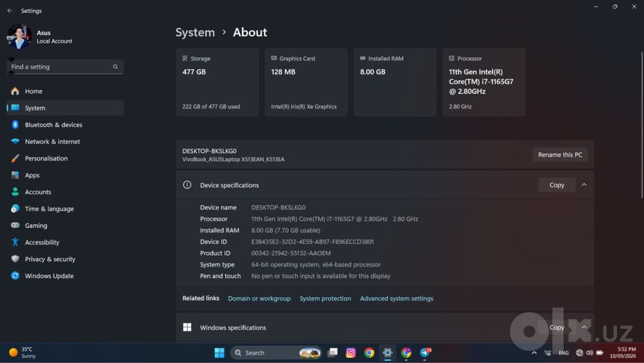Viewport: 644px width, 363px height.
Task: Show hidden system tray icons
Action: [534, 353]
